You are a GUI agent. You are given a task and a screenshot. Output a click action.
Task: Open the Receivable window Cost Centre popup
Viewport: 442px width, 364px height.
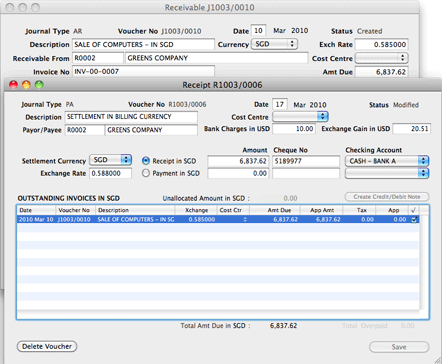(381, 58)
